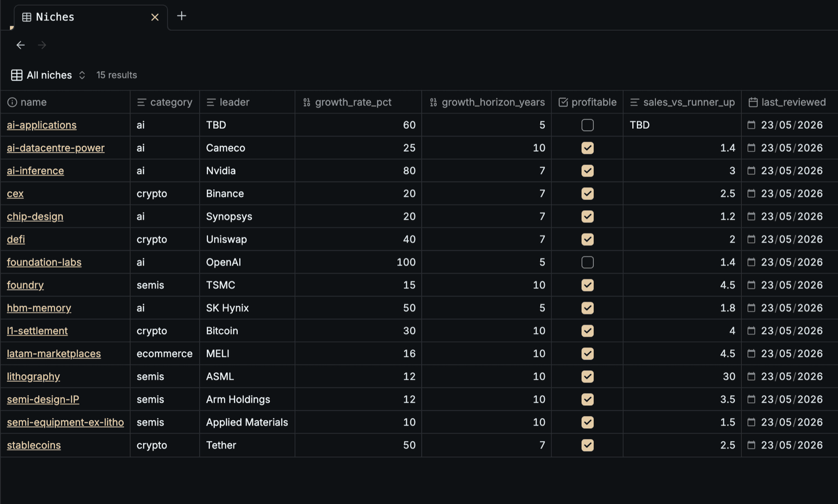
Task: Click calendar icon in l1-settlement row
Action: 751,331
